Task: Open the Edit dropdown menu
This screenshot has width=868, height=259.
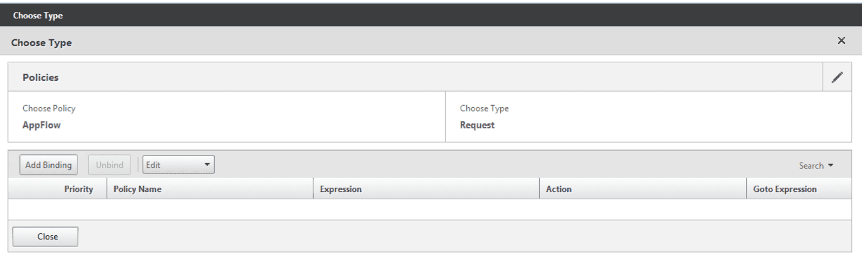Action: point(178,165)
